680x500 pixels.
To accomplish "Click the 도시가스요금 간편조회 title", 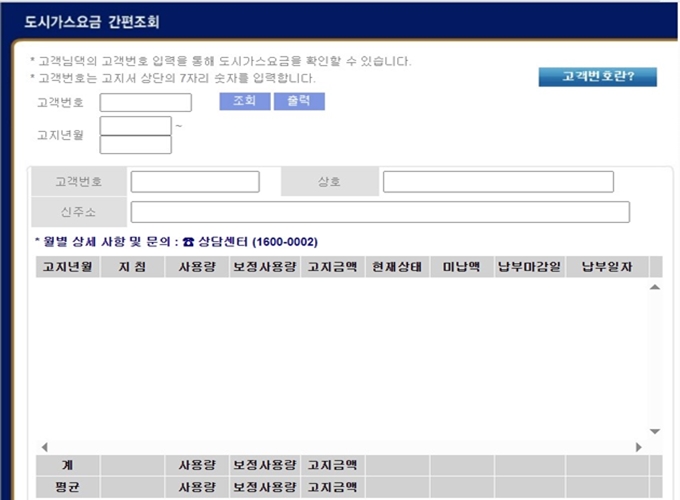I will click(92, 22).
